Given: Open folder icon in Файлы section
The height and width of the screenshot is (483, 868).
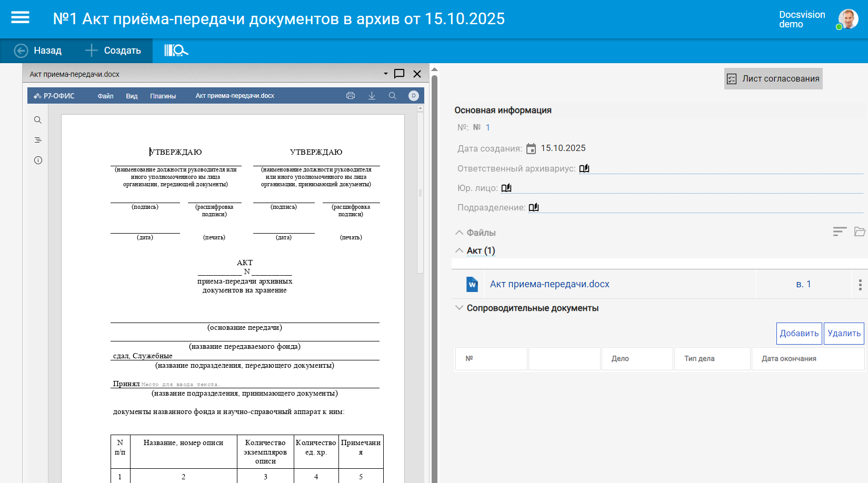Looking at the screenshot, I should point(860,232).
